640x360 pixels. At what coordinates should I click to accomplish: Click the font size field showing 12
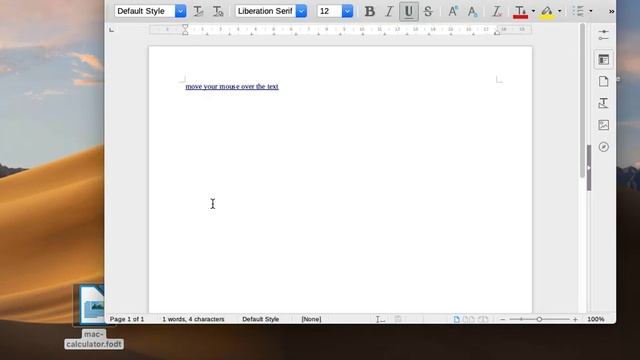329,11
